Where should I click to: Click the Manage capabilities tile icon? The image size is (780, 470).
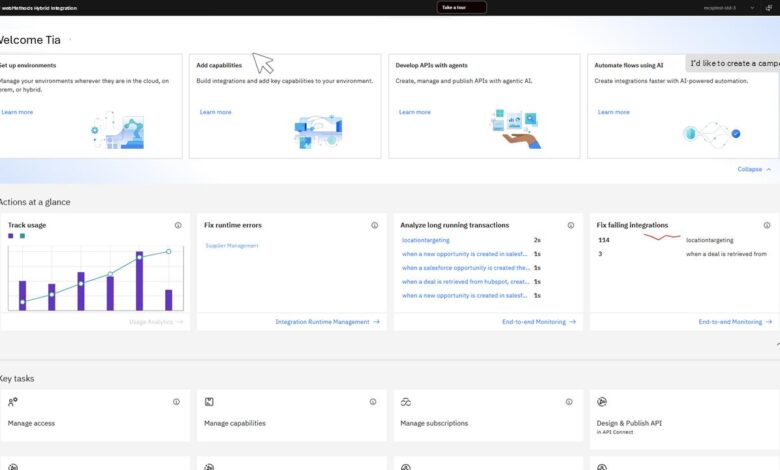(x=209, y=402)
